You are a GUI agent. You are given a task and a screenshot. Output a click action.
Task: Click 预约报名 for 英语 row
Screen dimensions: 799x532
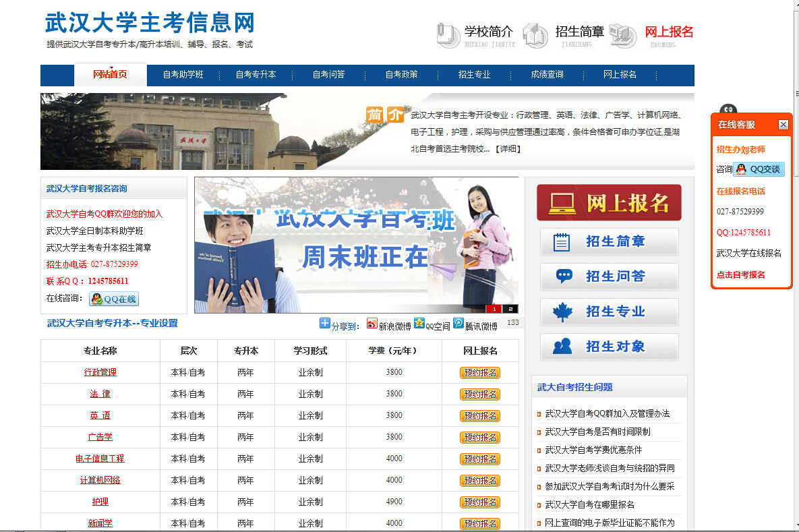pyautogui.click(x=480, y=416)
